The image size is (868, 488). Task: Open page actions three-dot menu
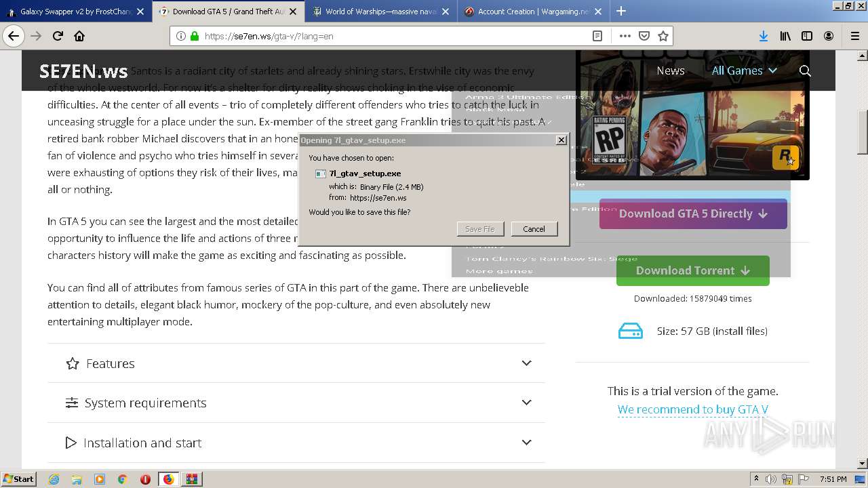click(625, 36)
